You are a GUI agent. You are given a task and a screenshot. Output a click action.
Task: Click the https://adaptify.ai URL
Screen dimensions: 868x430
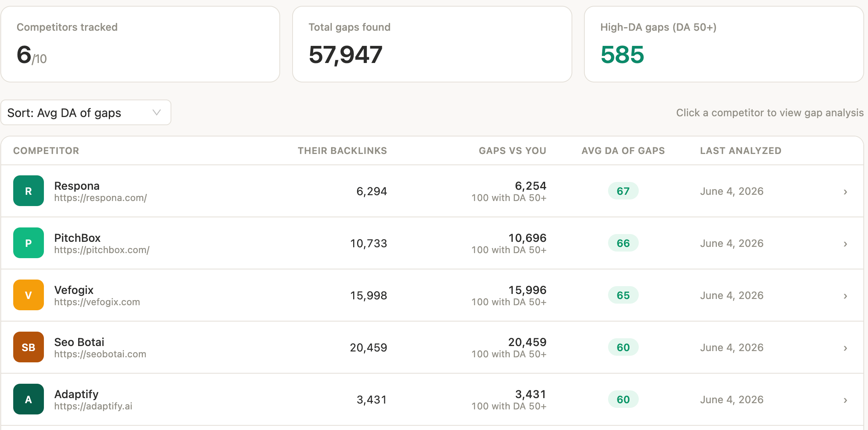coord(93,406)
